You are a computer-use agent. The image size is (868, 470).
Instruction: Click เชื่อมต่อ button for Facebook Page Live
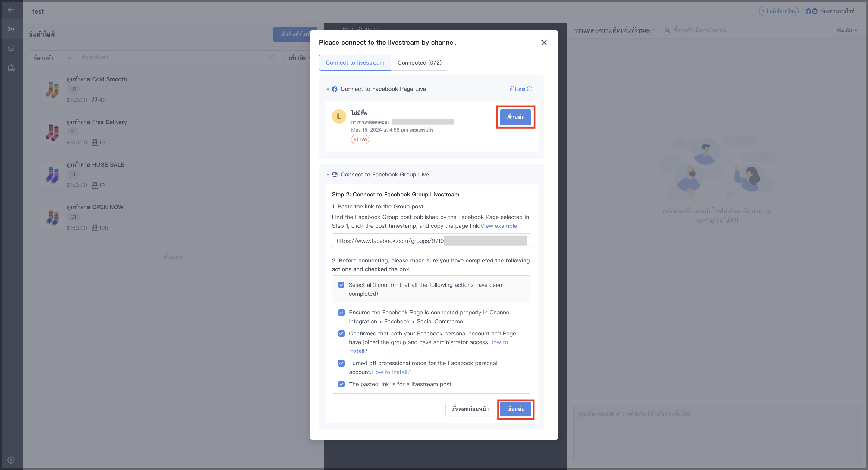[x=515, y=117]
